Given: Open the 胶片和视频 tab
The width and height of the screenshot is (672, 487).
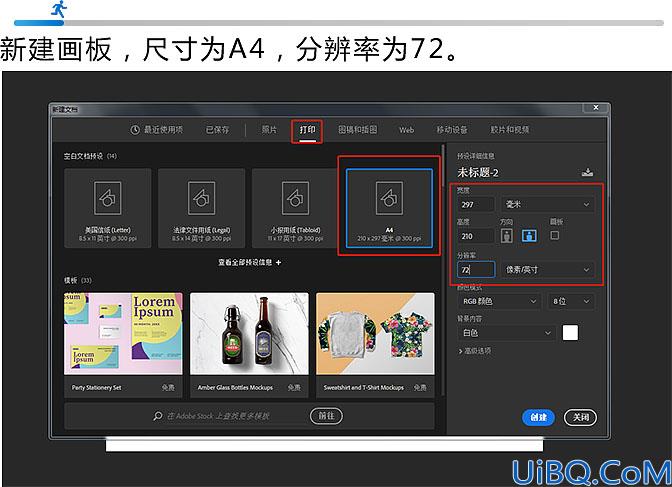Looking at the screenshot, I should tap(510, 129).
